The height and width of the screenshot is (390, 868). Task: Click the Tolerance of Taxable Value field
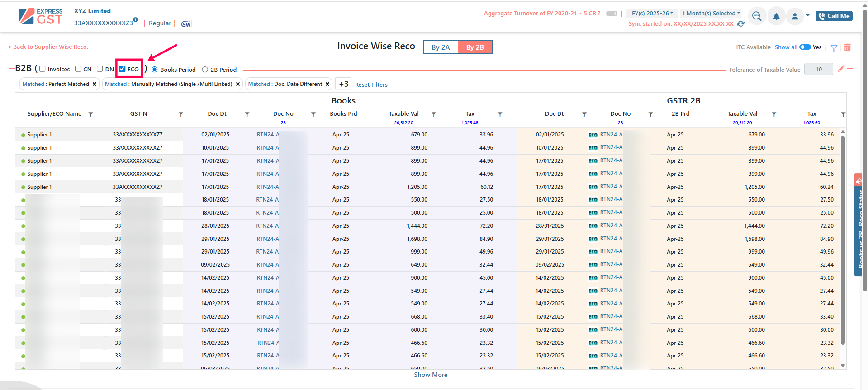(x=818, y=69)
